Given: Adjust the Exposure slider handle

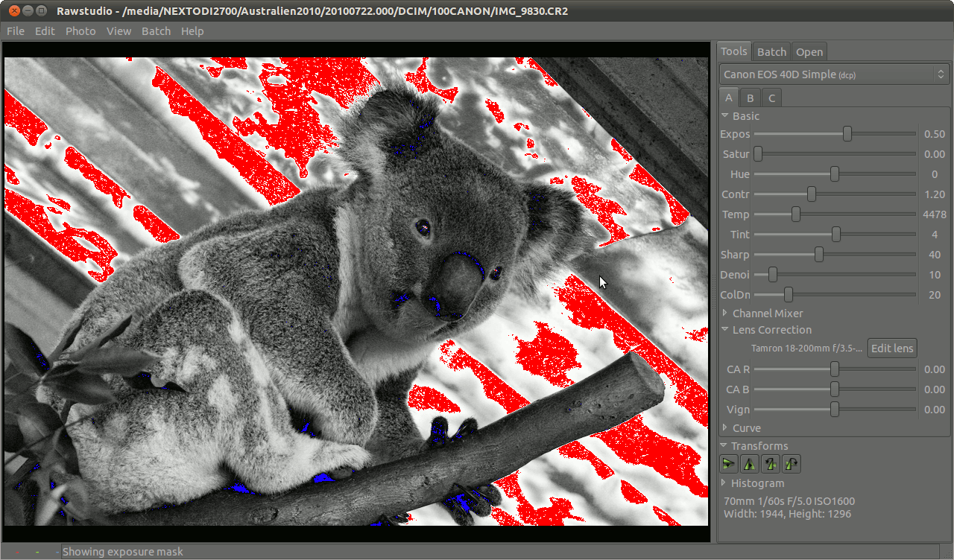Looking at the screenshot, I should coord(847,134).
